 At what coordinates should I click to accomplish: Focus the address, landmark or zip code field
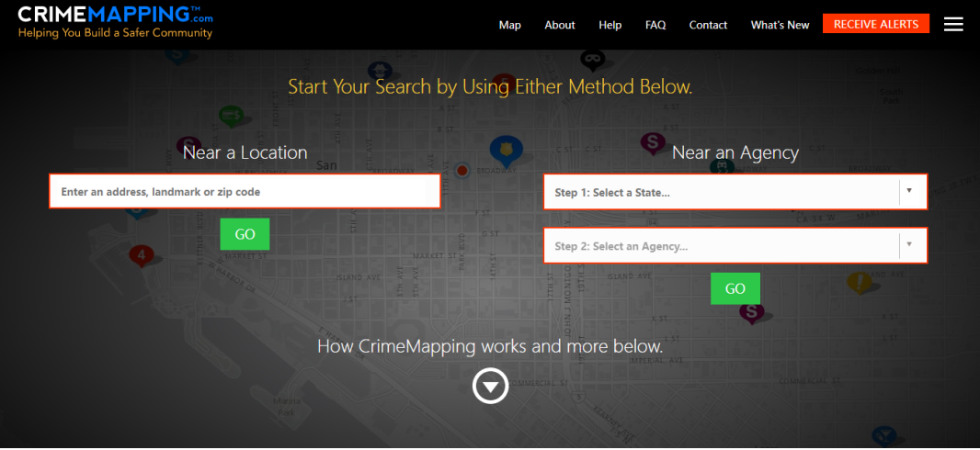[245, 192]
